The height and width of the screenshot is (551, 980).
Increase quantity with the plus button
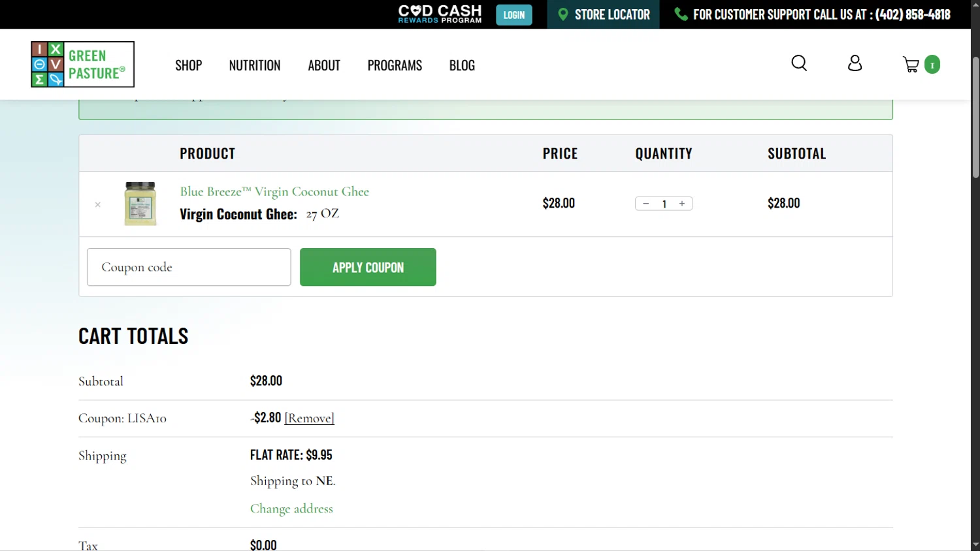tap(682, 204)
